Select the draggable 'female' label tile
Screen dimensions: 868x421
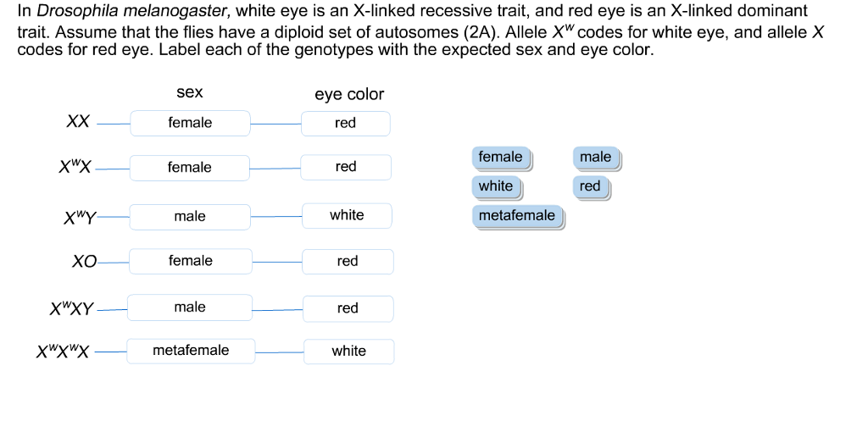point(502,158)
